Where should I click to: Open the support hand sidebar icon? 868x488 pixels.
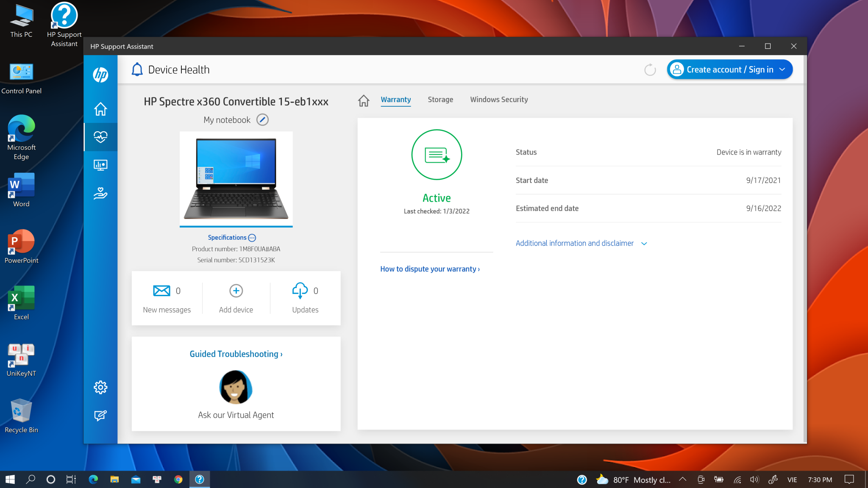(x=100, y=193)
